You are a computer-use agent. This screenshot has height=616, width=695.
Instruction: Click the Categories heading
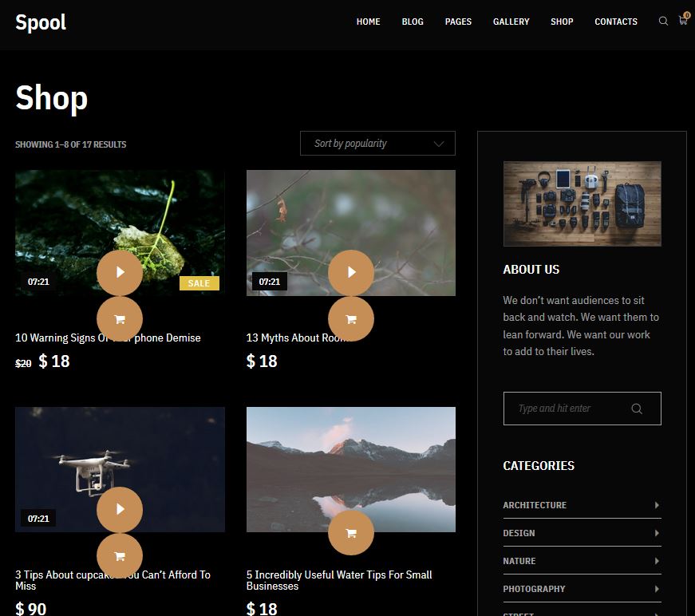[539, 466]
